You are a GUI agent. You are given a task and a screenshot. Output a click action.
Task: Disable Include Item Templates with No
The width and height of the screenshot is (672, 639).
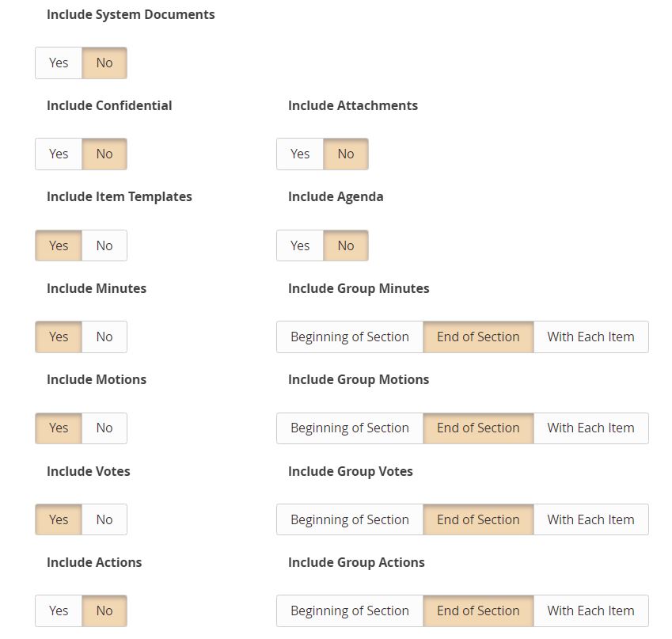pyautogui.click(x=104, y=245)
